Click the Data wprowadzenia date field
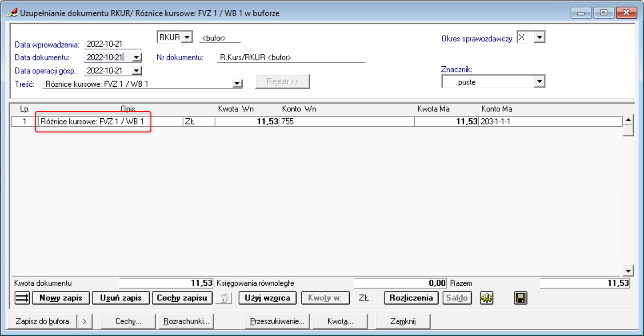 [113, 44]
